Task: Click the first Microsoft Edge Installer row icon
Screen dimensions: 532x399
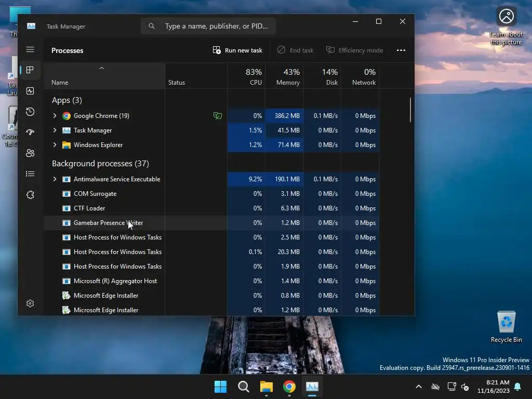Action: (x=66, y=296)
